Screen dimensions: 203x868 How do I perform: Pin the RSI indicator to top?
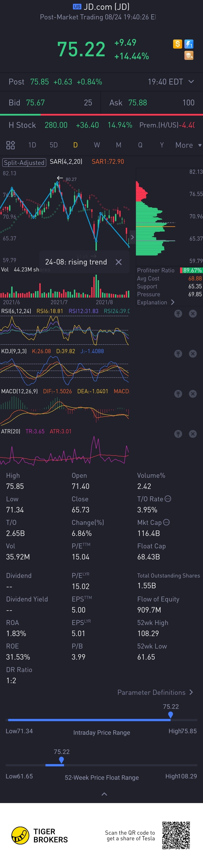click(x=178, y=314)
